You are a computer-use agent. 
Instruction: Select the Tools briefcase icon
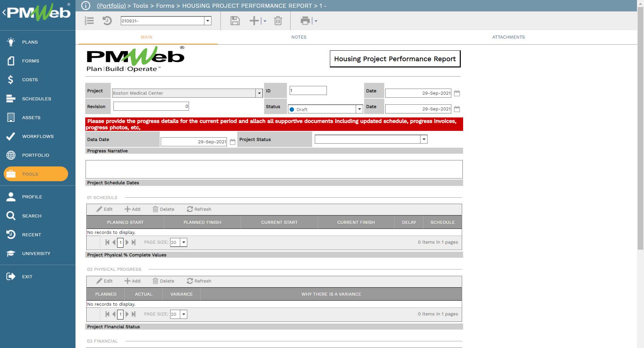click(x=11, y=174)
